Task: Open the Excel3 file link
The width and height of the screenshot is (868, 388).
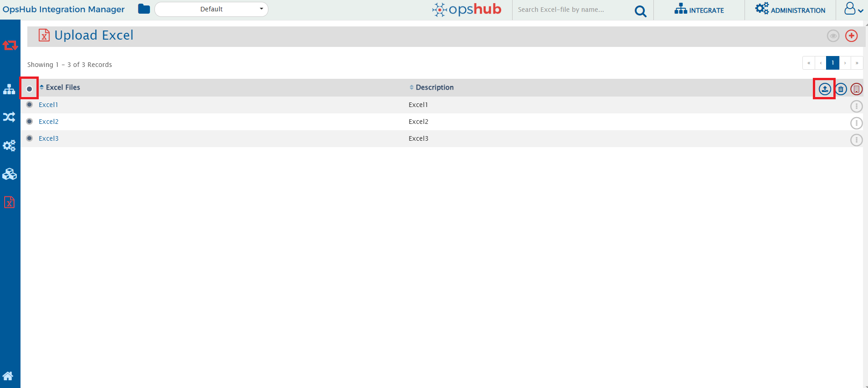Action: point(49,138)
